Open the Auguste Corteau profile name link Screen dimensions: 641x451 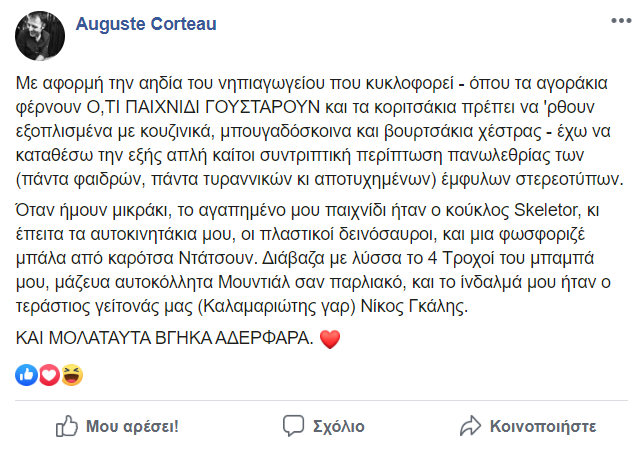pyautogui.click(x=146, y=24)
